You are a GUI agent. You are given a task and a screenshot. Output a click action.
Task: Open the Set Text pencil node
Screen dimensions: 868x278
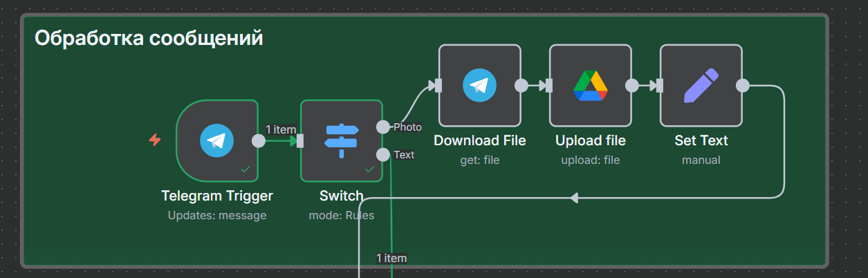tap(701, 86)
